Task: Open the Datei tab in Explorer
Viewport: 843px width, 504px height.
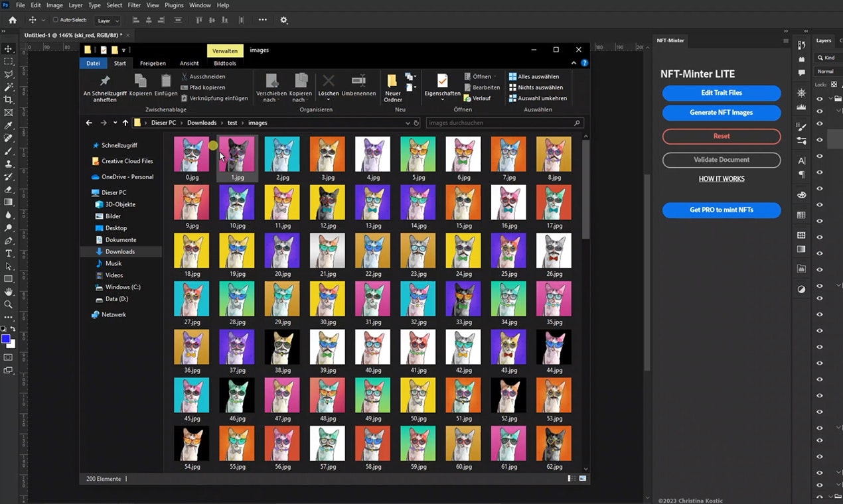Action: point(93,64)
